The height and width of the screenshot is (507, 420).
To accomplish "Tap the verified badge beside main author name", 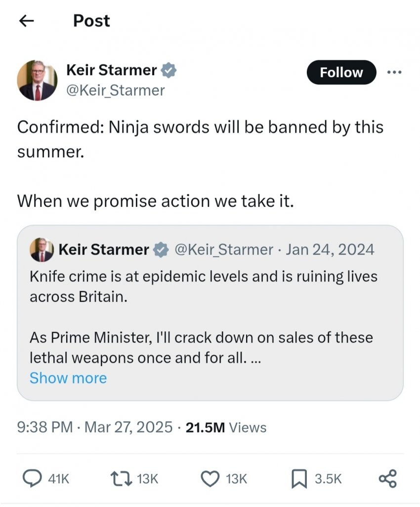I will point(169,70).
